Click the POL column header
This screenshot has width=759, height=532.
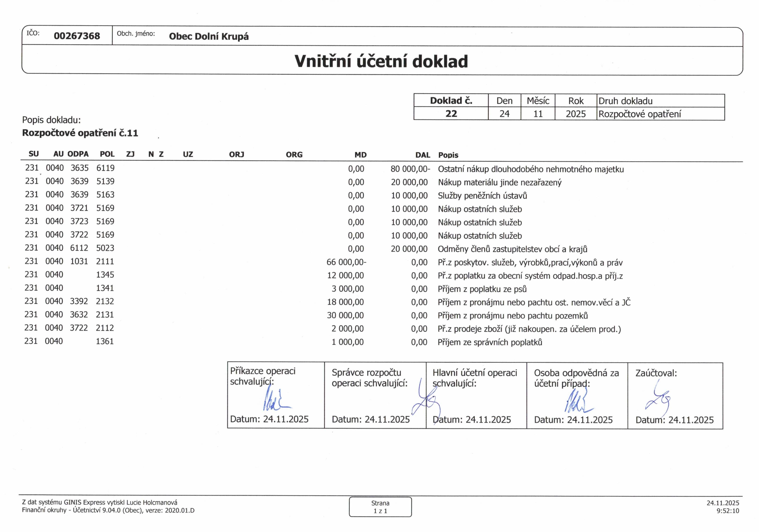tap(107, 154)
